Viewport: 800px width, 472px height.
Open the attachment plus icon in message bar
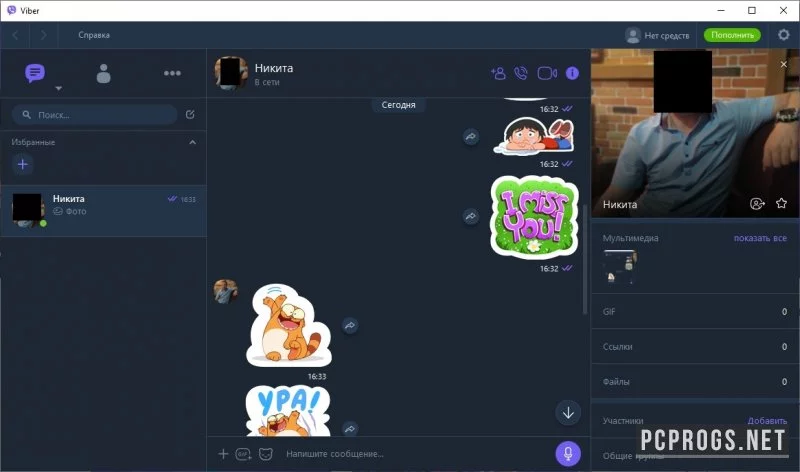pyautogui.click(x=223, y=454)
